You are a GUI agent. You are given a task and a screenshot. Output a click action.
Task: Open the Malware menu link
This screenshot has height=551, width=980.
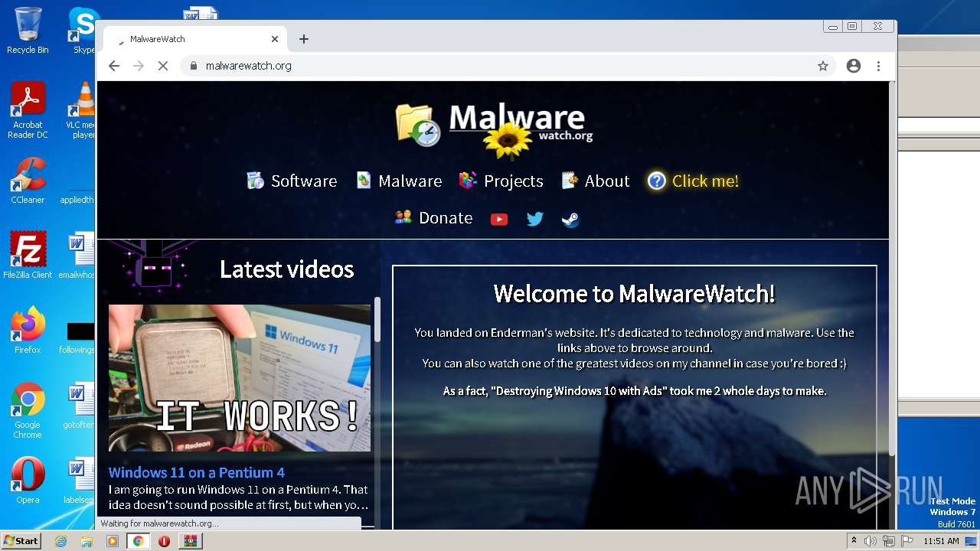399,181
